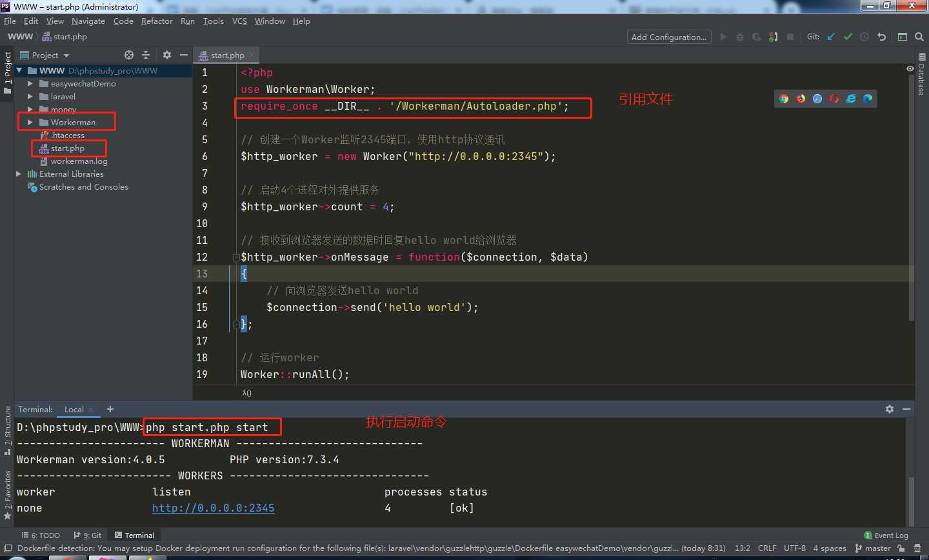
Task: Open Search Everywhere magnifier icon
Action: pos(919,37)
